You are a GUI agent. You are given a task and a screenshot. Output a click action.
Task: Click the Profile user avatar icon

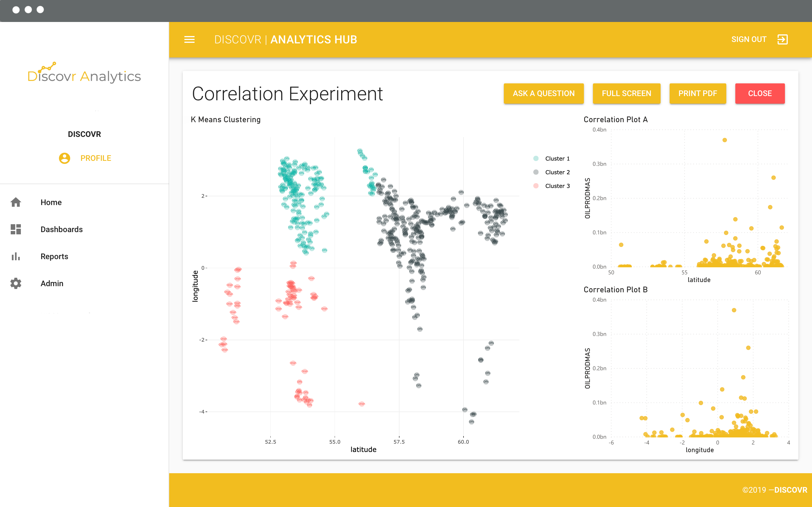[64, 158]
